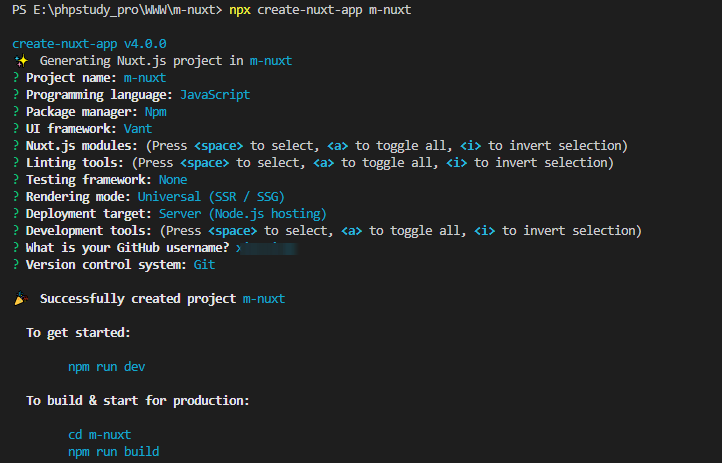Click the Git version control answer
The width and height of the screenshot is (722, 463).
pyautogui.click(x=204, y=265)
